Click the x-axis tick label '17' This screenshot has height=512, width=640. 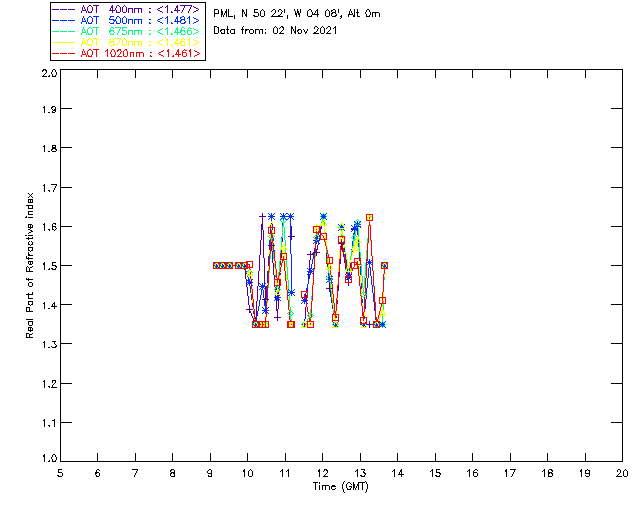[510, 473]
